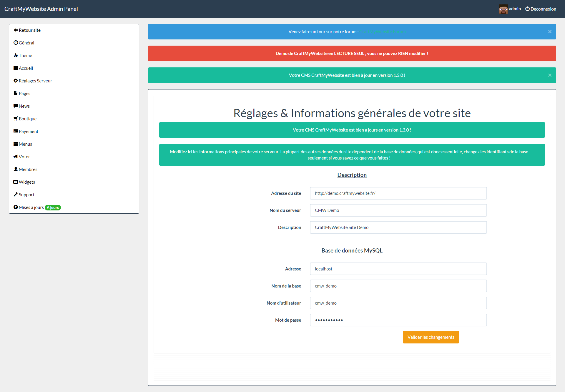Click the widget box icon beside Widgets
Screen dimensions: 565x392
click(16, 182)
